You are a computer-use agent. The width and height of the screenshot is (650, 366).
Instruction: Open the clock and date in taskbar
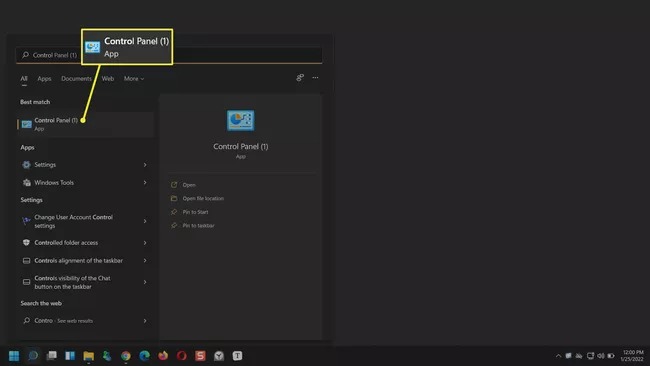click(633, 356)
